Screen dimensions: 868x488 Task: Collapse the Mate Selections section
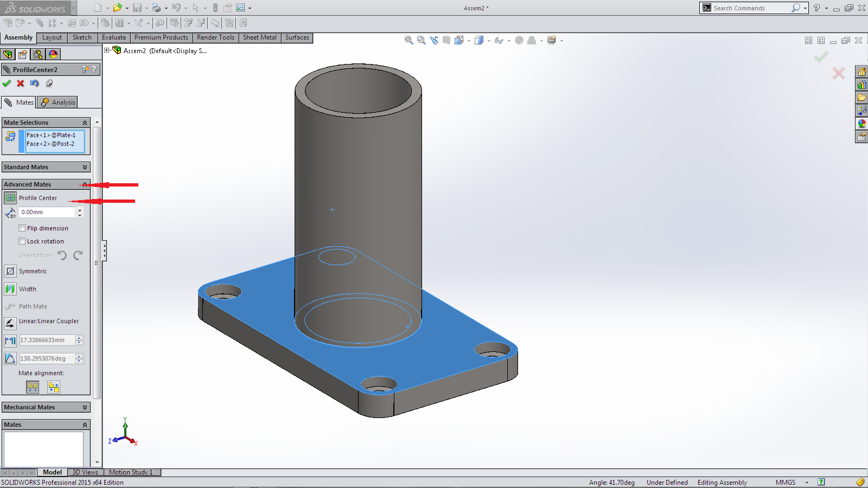point(85,123)
